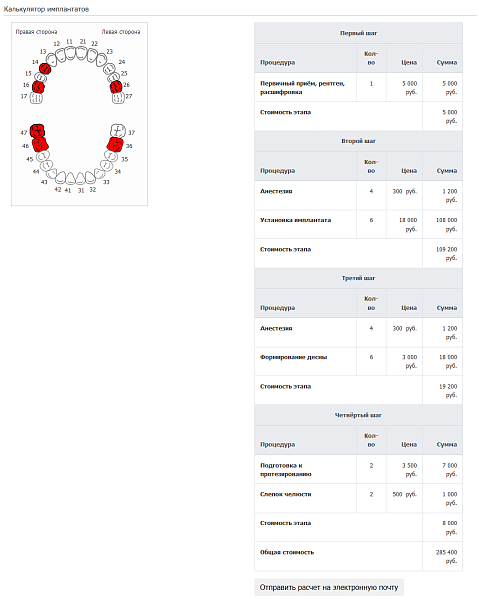Deselect red tooth 46
This screenshot has width=479, height=600.
41,145
